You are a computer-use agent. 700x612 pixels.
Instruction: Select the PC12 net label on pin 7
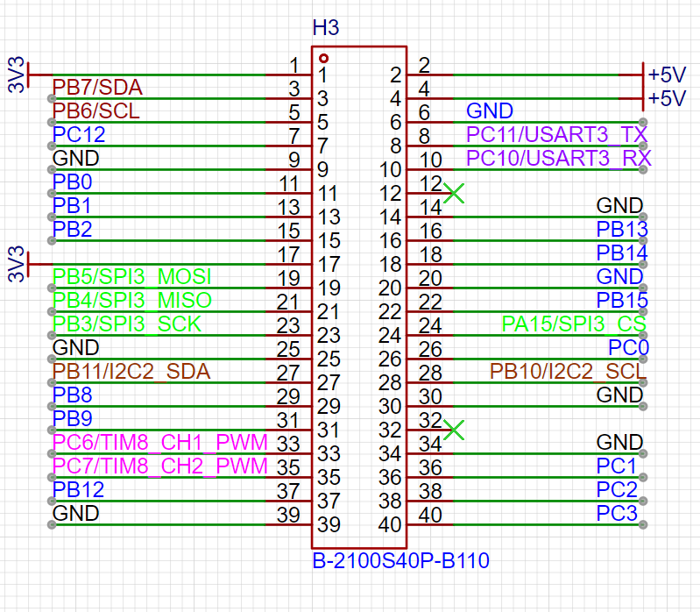(x=79, y=135)
